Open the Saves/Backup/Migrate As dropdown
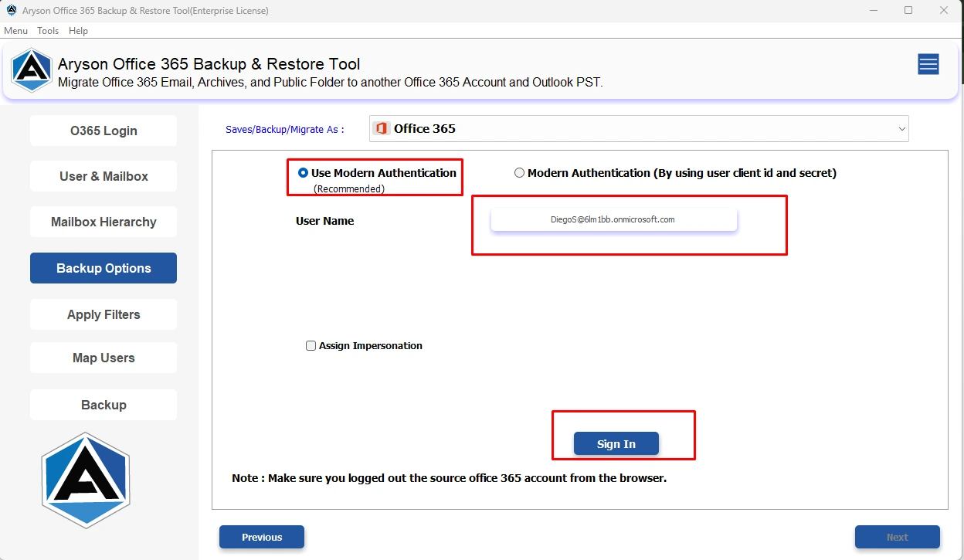 639,129
